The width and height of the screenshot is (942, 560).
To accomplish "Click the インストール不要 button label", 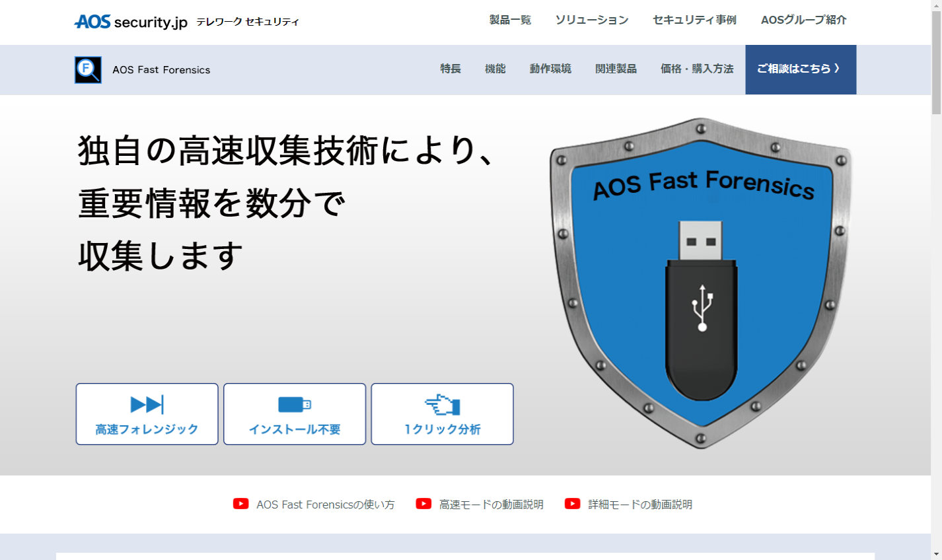I will coord(295,429).
